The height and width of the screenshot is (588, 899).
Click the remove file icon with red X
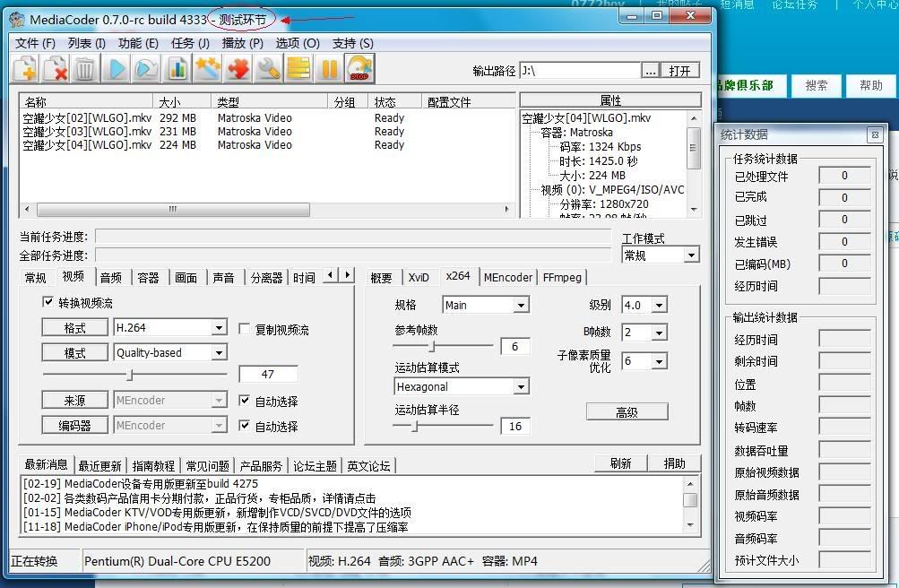point(56,68)
